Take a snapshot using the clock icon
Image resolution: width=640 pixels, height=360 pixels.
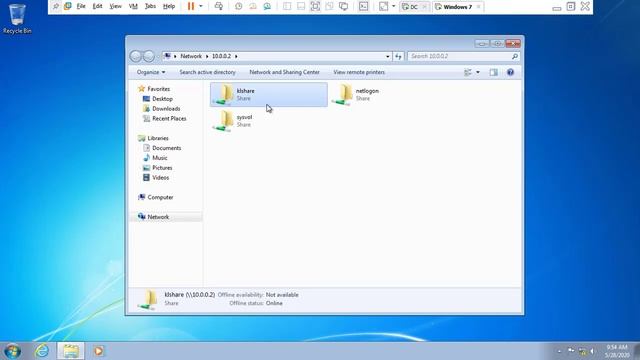tap(238, 7)
